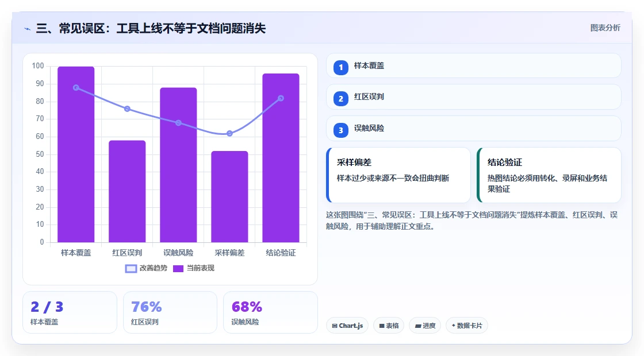Image resolution: width=644 pixels, height=356 pixels.
Task: Click the number 2 badge for 红区误判
Action: coord(340,98)
